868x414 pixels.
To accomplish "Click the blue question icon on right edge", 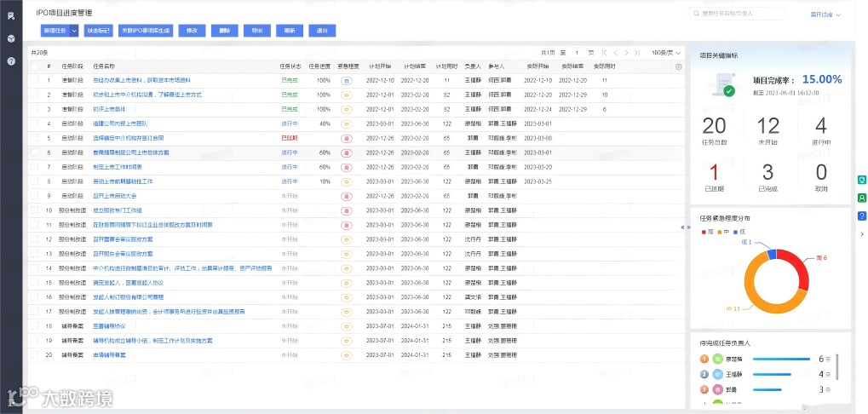I will point(861,216).
